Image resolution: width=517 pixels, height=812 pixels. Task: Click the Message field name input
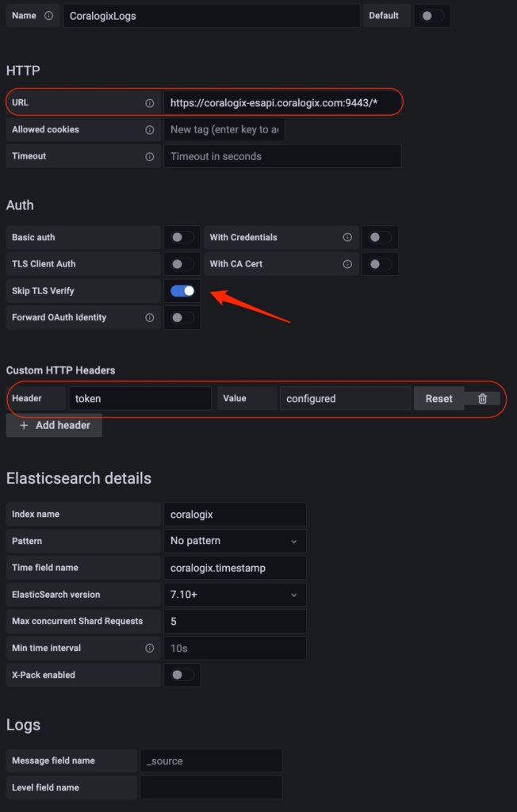pyautogui.click(x=212, y=760)
